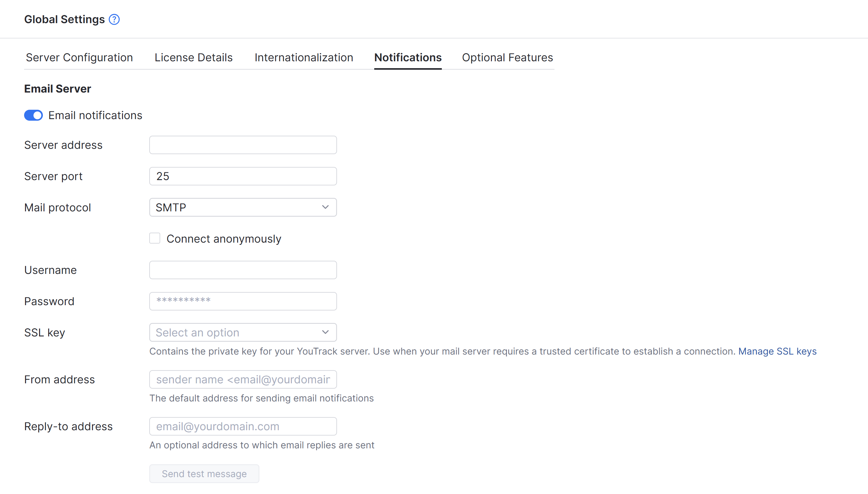Switch to the Internationalization tab
868x494 pixels.
(x=304, y=57)
